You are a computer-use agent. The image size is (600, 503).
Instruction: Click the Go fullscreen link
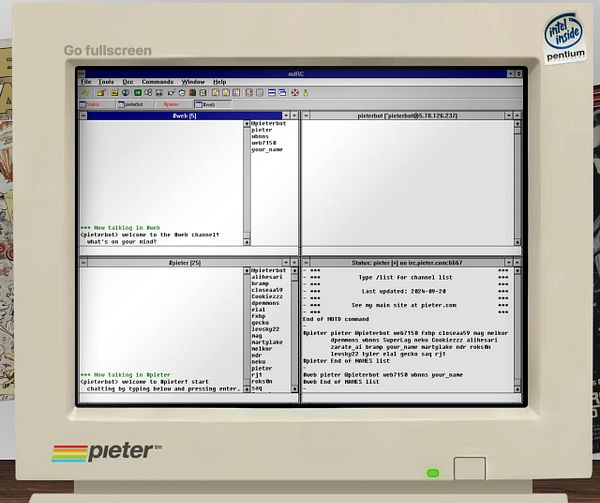click(108, 50)
